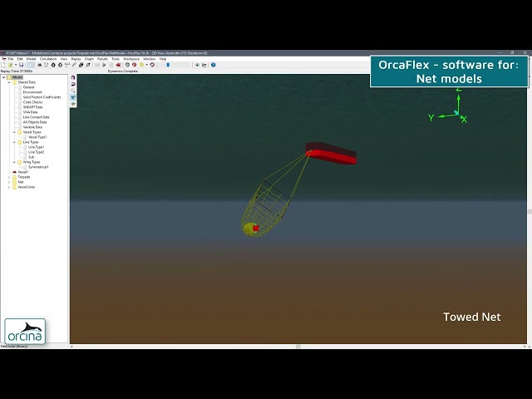Collapse the Vessel Types folder
This screenshot has width=532, height=399.
coord(14,132)
